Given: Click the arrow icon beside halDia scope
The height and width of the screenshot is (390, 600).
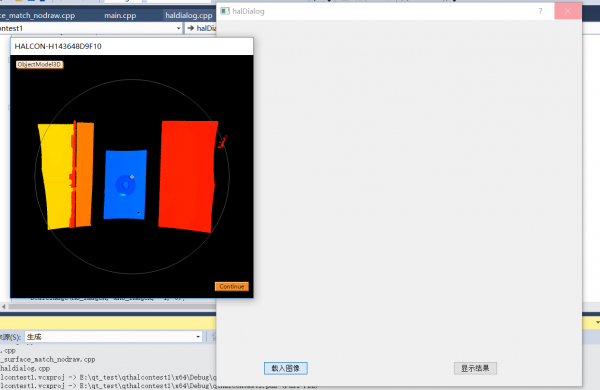Looking at the screenshot, I should [191, 28].
